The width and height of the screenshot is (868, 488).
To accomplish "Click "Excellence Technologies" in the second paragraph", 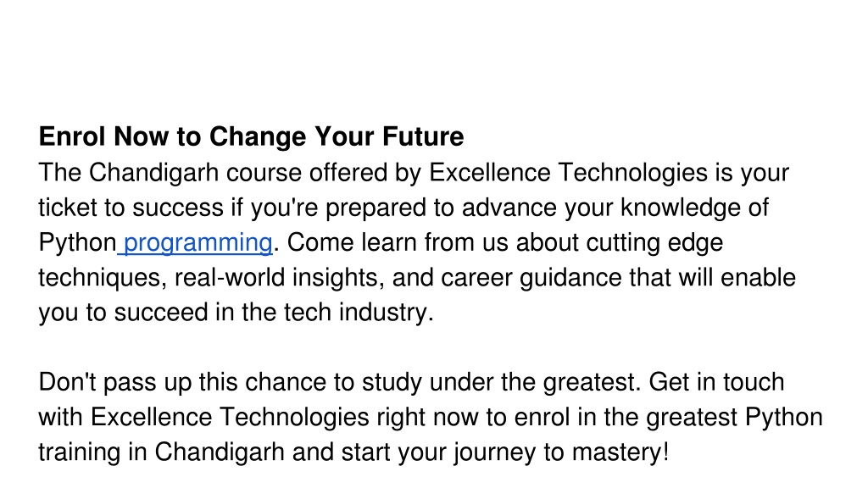I will [x=230, y=417].
